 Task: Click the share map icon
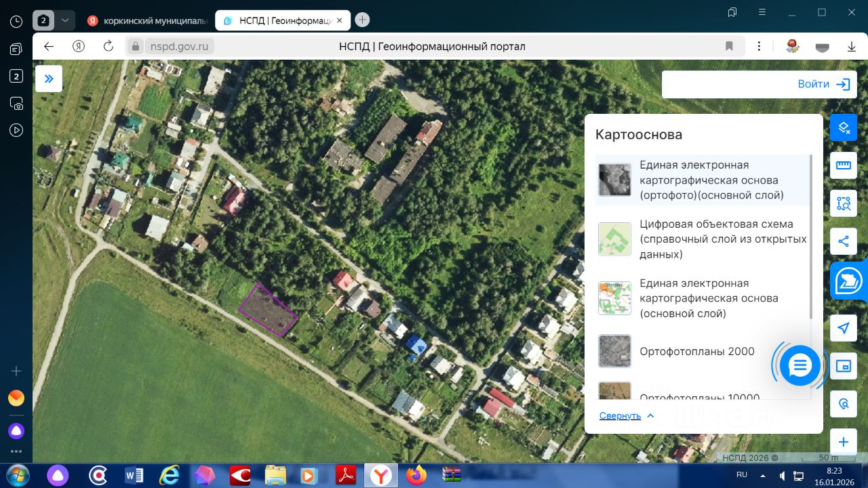coord(844,241)
